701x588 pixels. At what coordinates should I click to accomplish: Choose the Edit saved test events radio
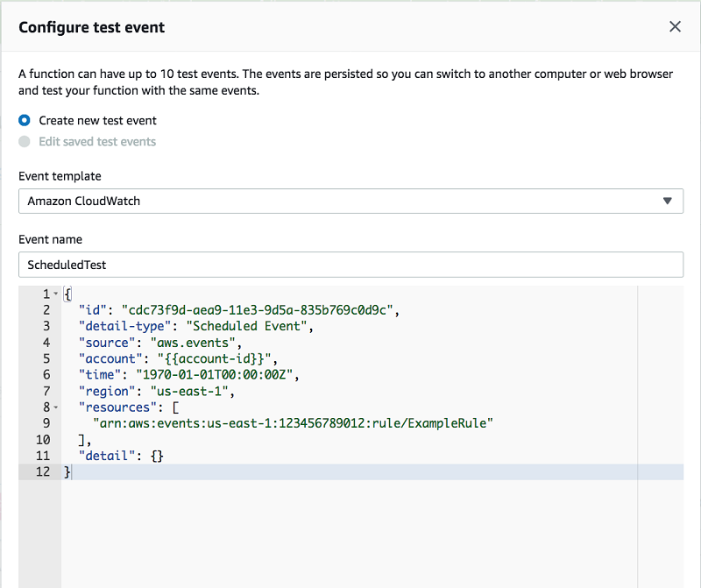pyautogui.click(x=25, y=141)
